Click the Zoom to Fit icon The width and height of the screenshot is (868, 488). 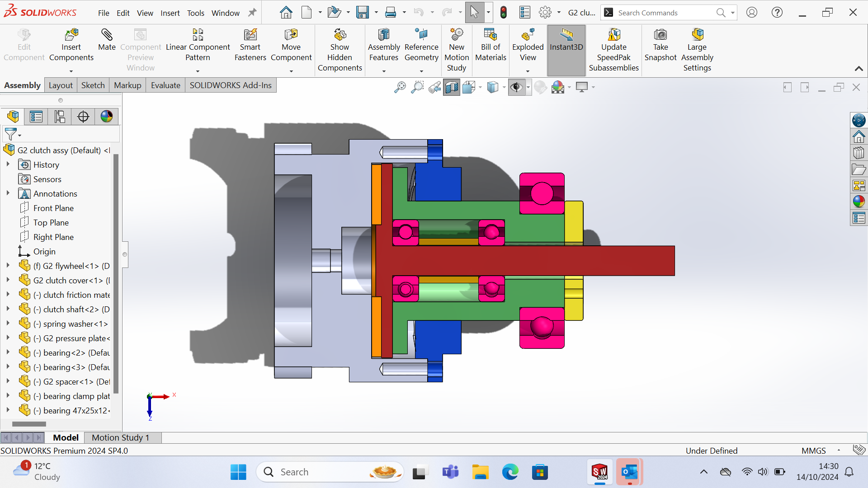pyautogui.click(x=400, y=87)
